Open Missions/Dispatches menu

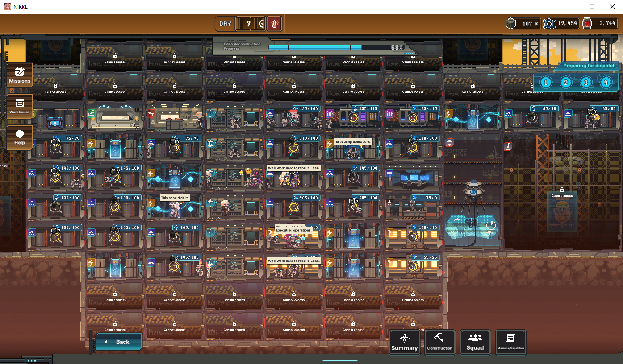511,342
